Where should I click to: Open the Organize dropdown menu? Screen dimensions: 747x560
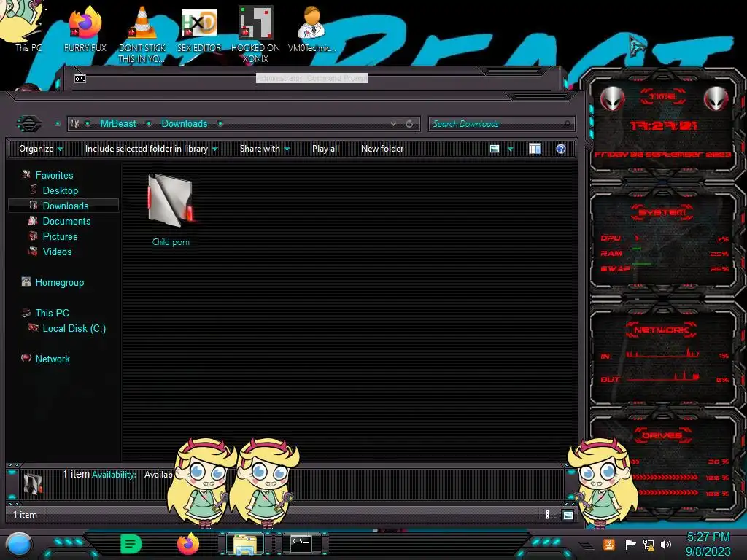pyautogui.click(x=41, y=149)
